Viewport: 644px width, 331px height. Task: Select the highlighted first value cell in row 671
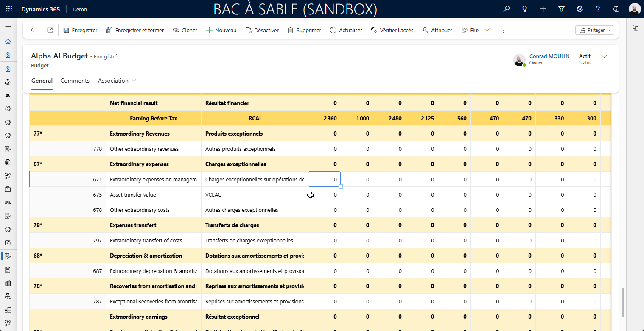[x=324, y=179]
